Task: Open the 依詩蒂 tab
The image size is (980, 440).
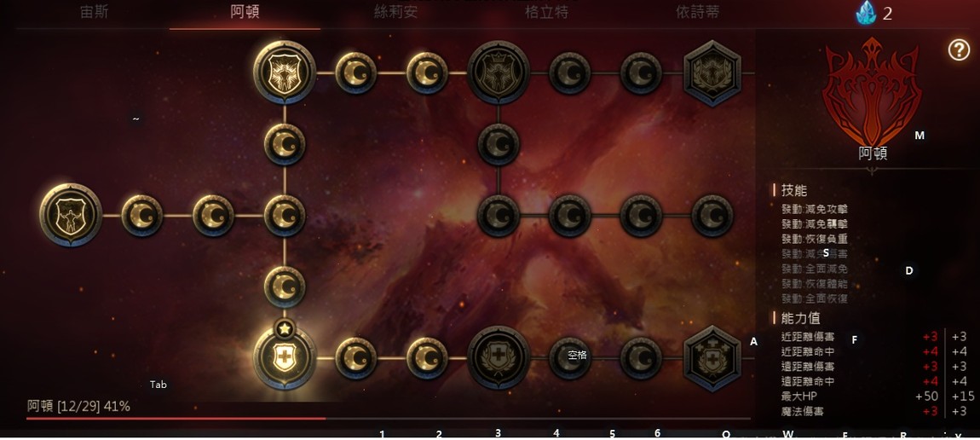Action: click(x=697, y=12)
